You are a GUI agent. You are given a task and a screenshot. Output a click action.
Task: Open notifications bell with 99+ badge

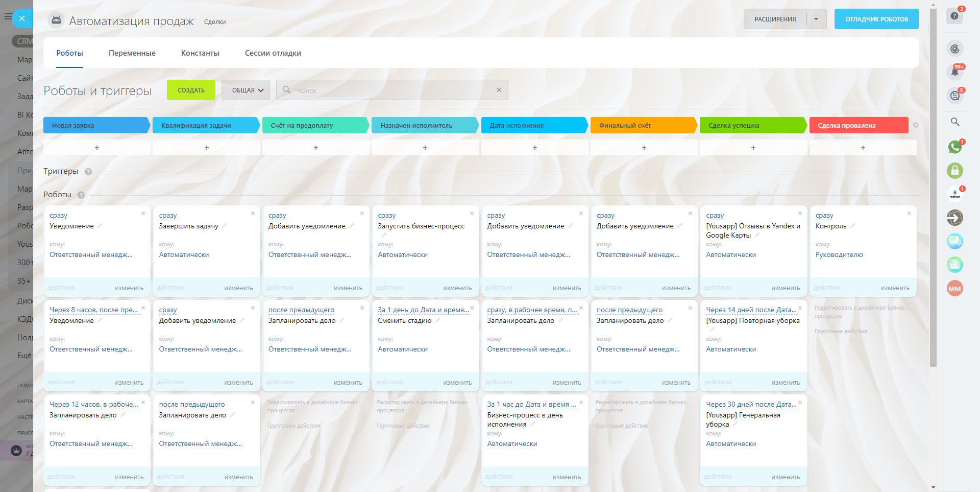click(955, 72)
